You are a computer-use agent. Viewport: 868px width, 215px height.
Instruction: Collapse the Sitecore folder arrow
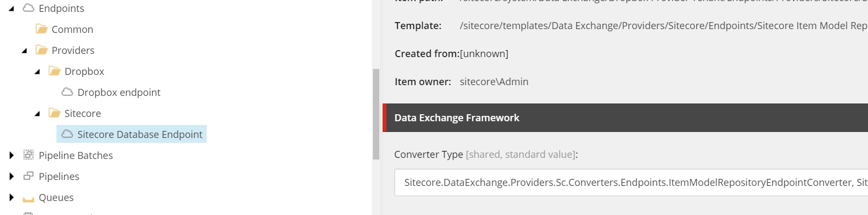37,114
